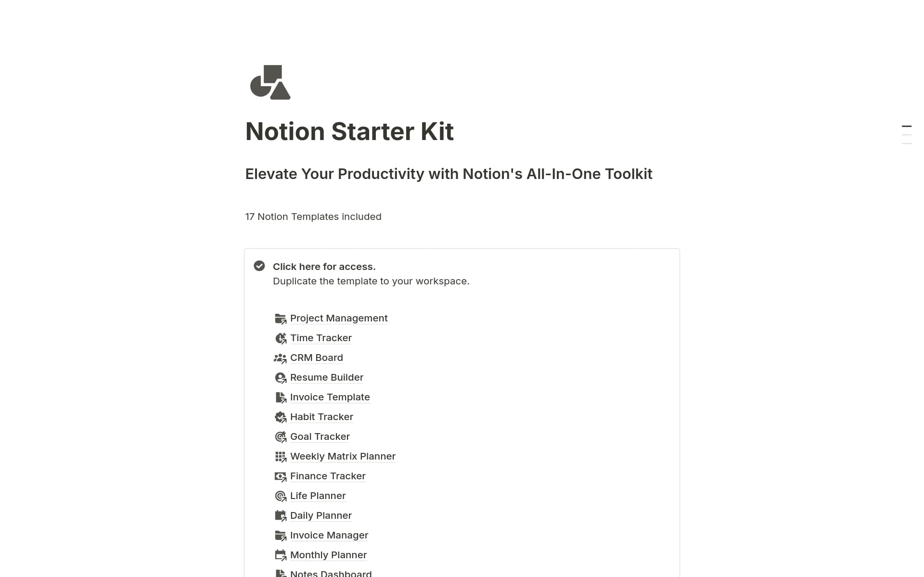The image size is (924, 577).
Task: Select the Project Management folder icon
Action: pos(281,318)
